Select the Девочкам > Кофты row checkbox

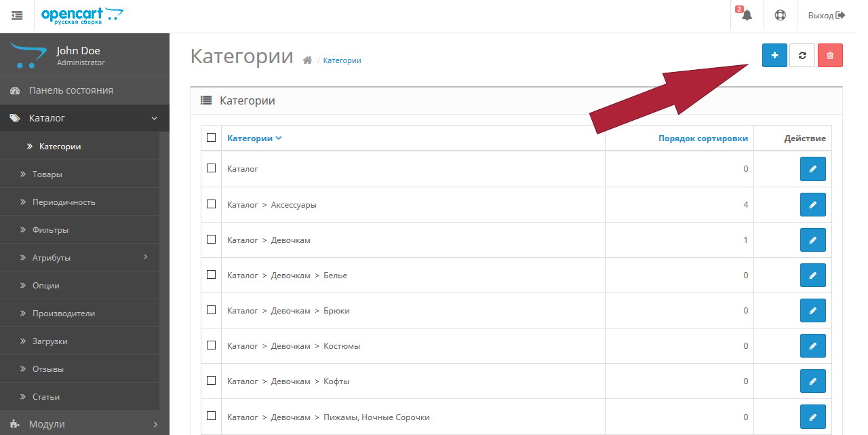coord(211,380)
